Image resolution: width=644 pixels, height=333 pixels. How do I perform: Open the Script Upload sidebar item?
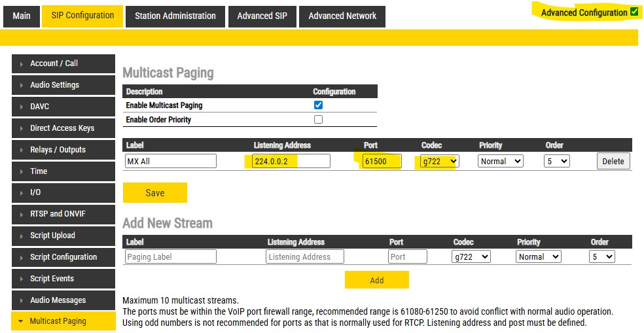pyautogui.click(x=63, y=236)
